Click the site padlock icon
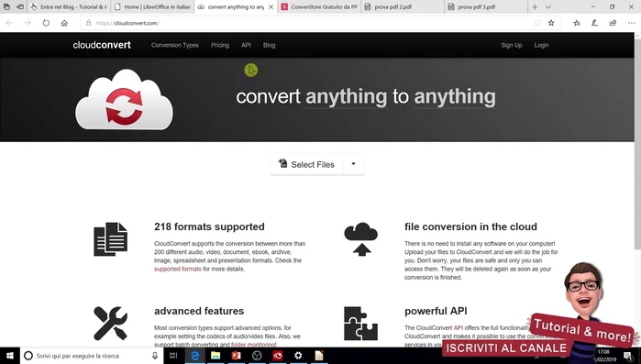Viewport: 641px width, 364px height. coord(88,23)
